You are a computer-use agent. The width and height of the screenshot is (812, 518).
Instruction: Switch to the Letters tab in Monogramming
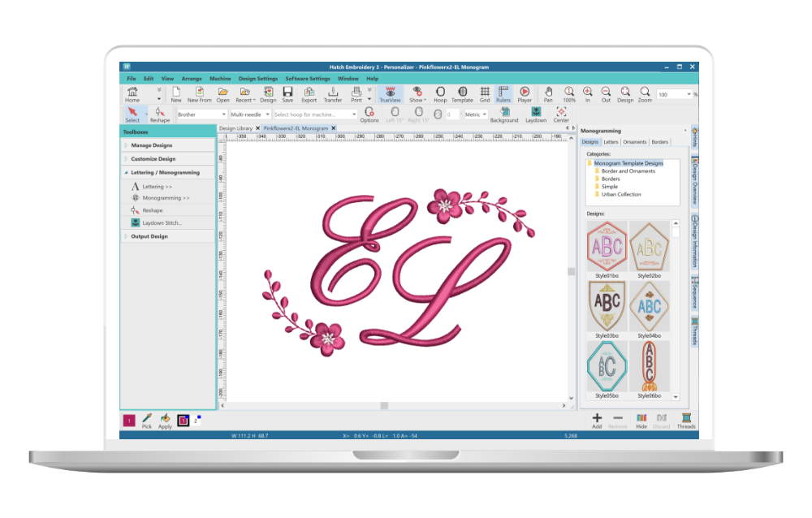point(611,141)
